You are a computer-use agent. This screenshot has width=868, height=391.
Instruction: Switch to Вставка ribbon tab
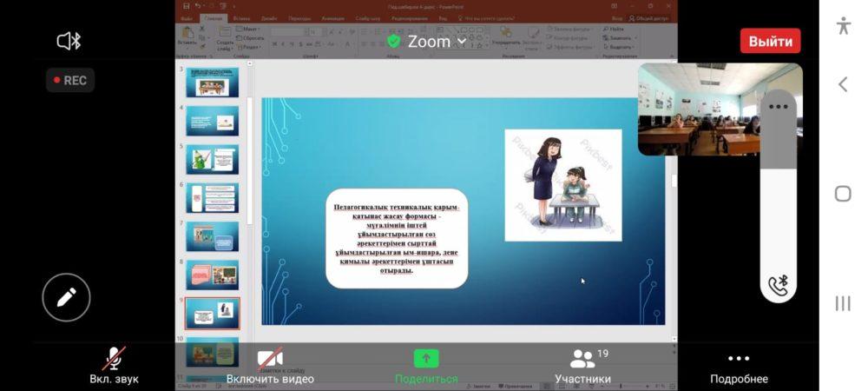[242, 18]
